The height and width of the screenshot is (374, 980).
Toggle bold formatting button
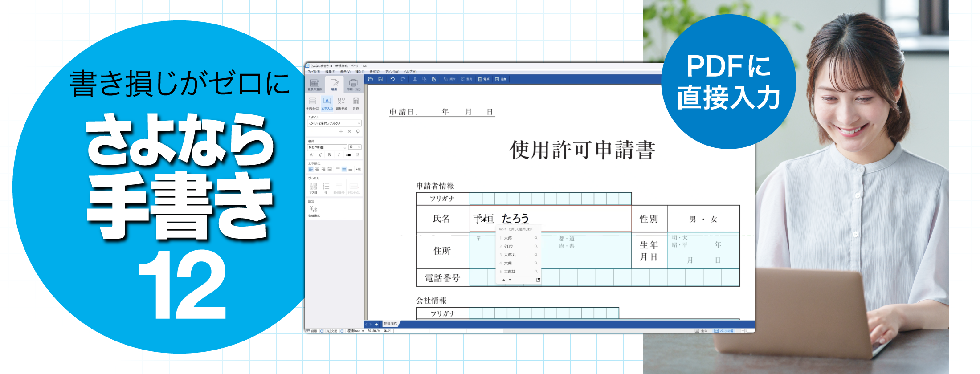click(329, 155)
